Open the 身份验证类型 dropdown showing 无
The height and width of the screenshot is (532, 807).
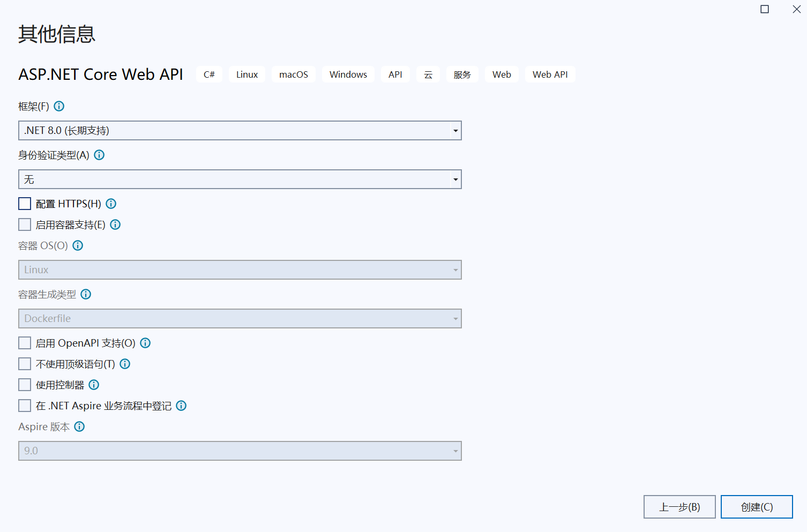pos(240,179)
